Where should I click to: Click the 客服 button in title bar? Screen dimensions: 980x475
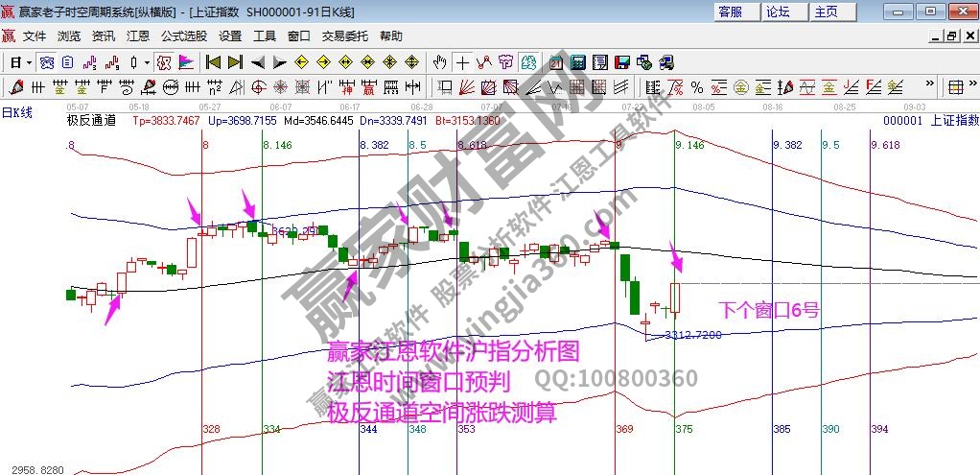(731, 12)
